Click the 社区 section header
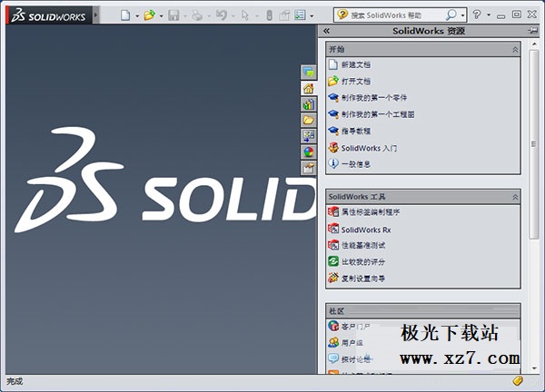Viewport: 545px width, 392px height. point(423,310)
